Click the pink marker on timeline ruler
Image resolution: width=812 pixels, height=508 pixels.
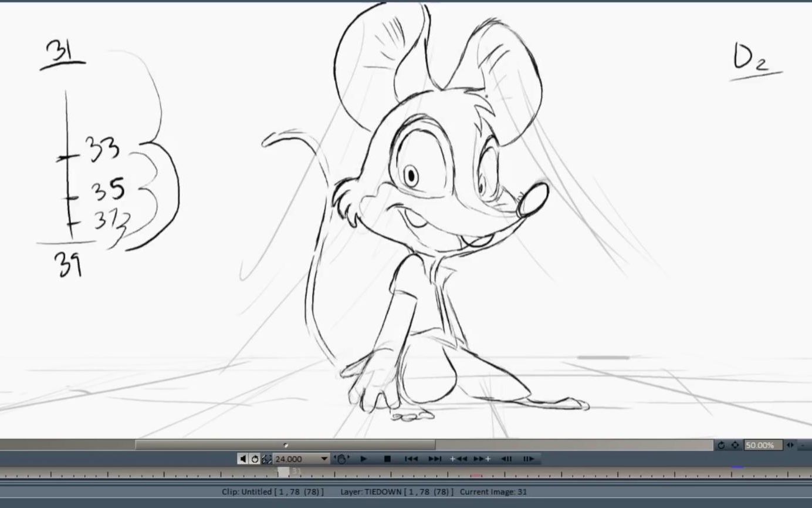point(476,475)
